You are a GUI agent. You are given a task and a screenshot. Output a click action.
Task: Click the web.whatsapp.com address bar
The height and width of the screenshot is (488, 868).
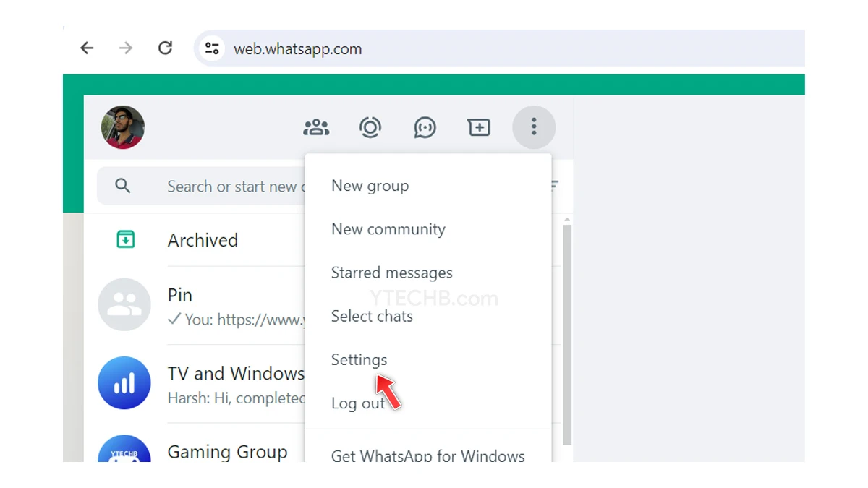pyautogui.click(x=499, y=48)
